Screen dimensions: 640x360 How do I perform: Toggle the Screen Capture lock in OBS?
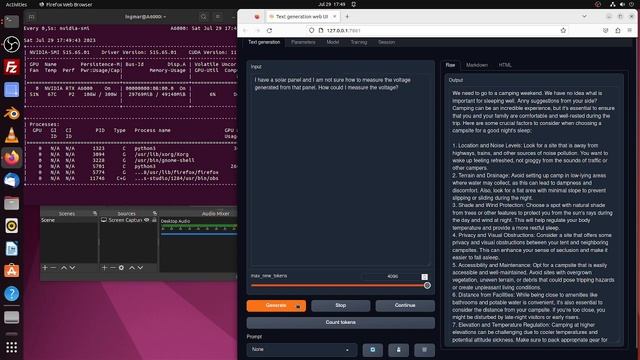154,220
